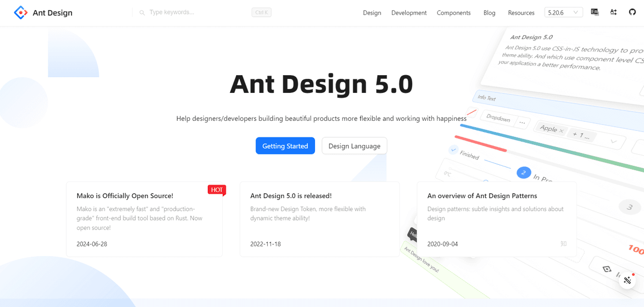The height and width of the screenshot is (307, 644).
Task: Open the 5.20.6 version dropdown
Action: (563, 12)
